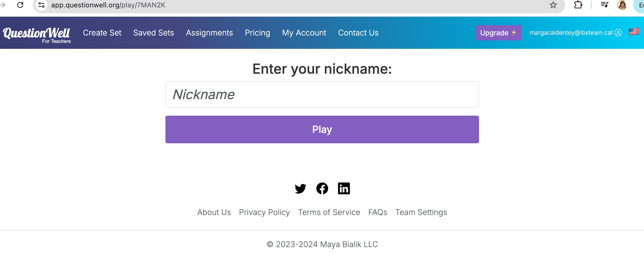Go to Create Set

pos(102,33)
